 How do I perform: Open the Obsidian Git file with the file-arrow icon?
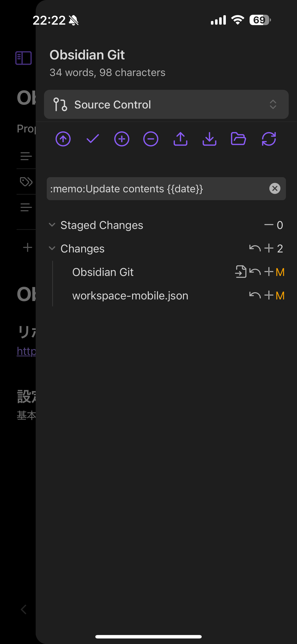[241, 272]
